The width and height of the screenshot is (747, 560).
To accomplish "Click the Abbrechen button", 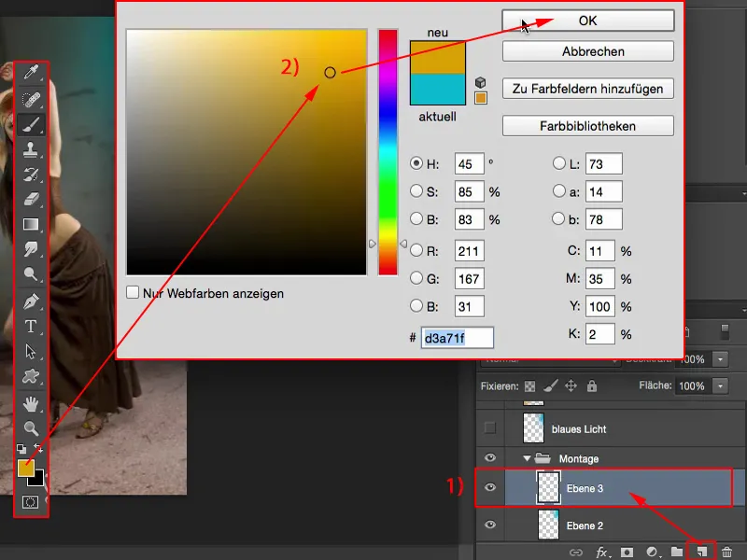I will coord(588,51).
